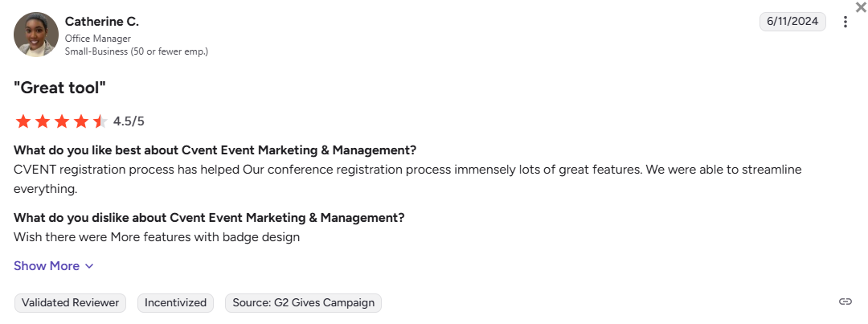Click the third rating star

click(x=62, y=121)
